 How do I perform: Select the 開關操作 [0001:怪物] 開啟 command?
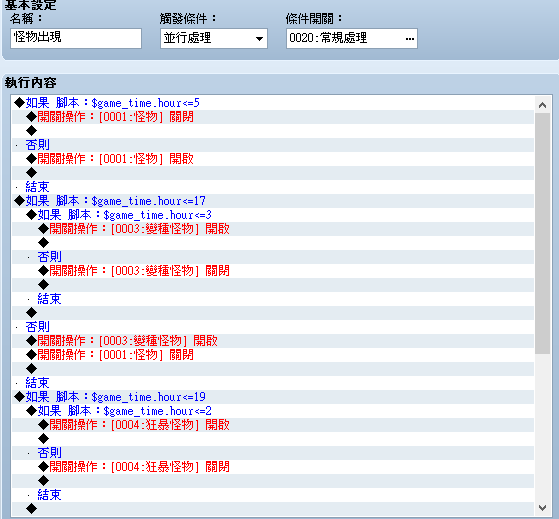pyautogui.click(x=273, y=159)
